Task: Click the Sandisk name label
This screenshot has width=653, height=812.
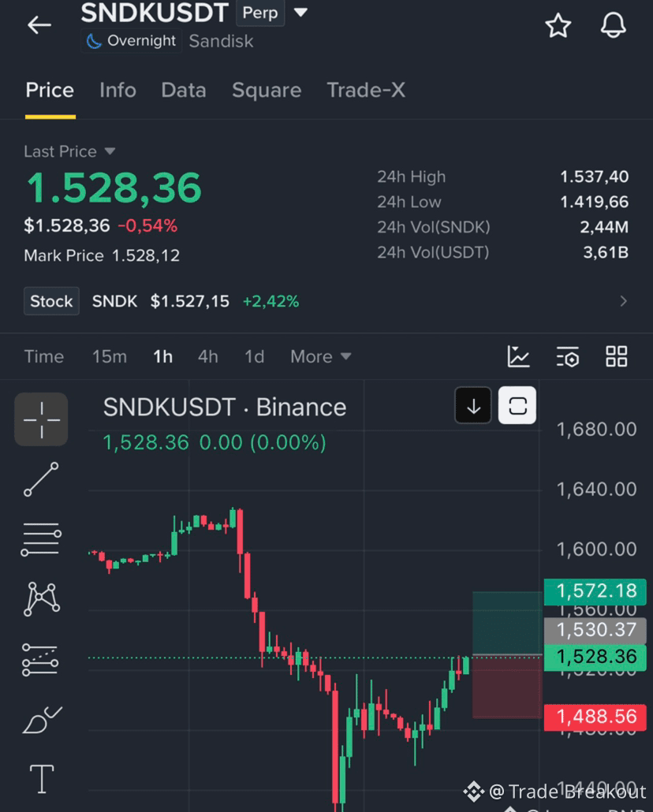Action: (x=222, y=41)
